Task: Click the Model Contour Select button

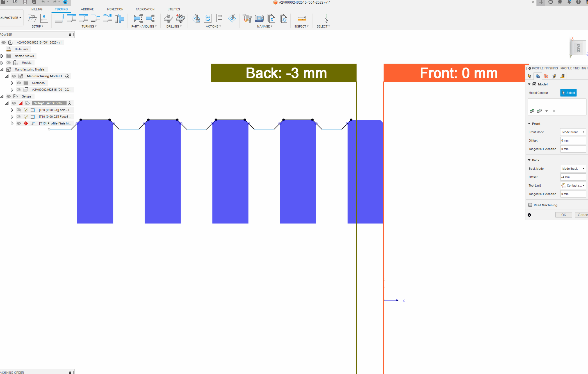Action: point(568,93)
